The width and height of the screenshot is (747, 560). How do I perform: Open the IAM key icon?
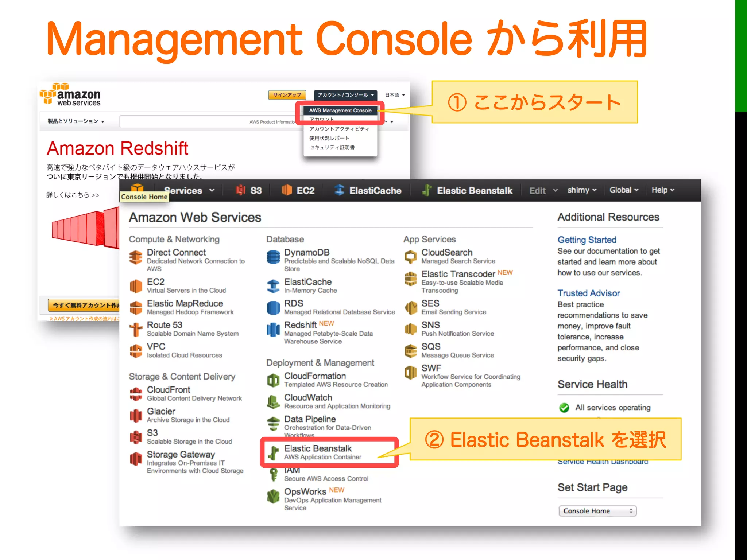pos(273,474)
